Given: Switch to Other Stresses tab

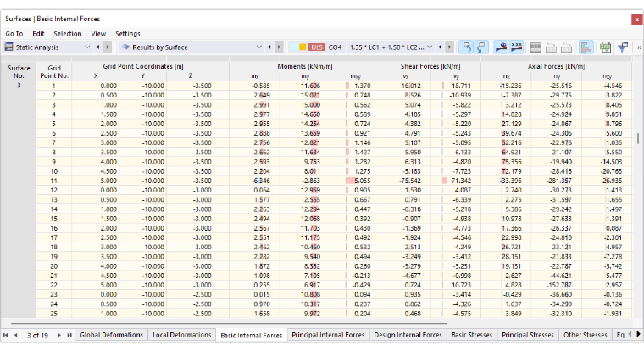Looking at the screenshot, I should [585, 335].
